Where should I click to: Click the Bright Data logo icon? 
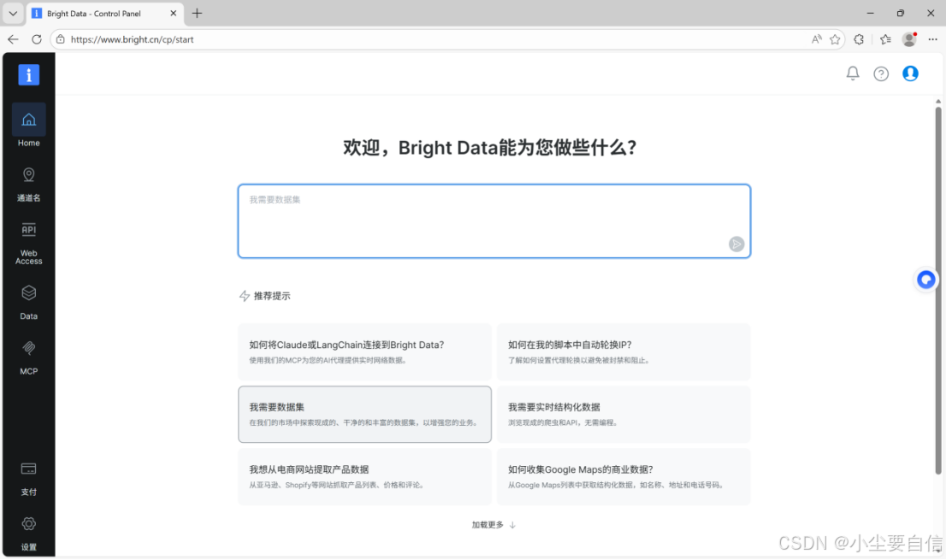[28, 74]
